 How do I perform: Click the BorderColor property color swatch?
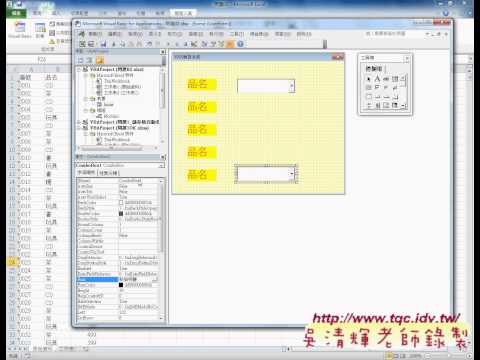coord(121,214)
